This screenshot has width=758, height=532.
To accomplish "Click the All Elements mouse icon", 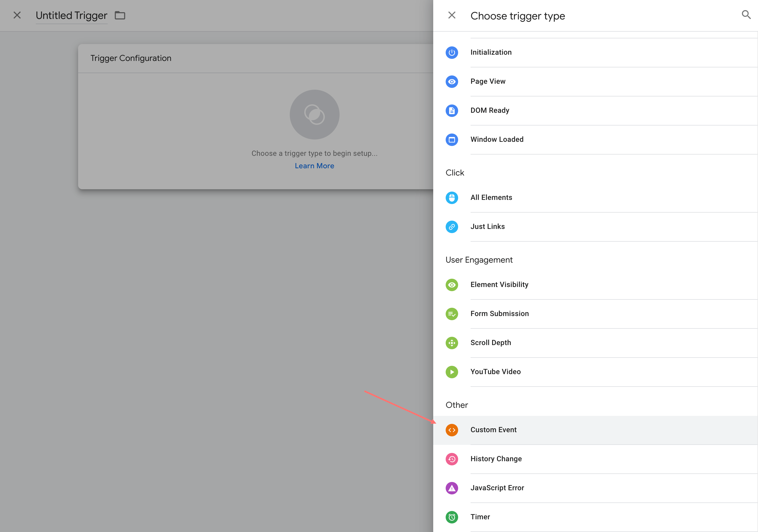I will [x=452, y=198].
